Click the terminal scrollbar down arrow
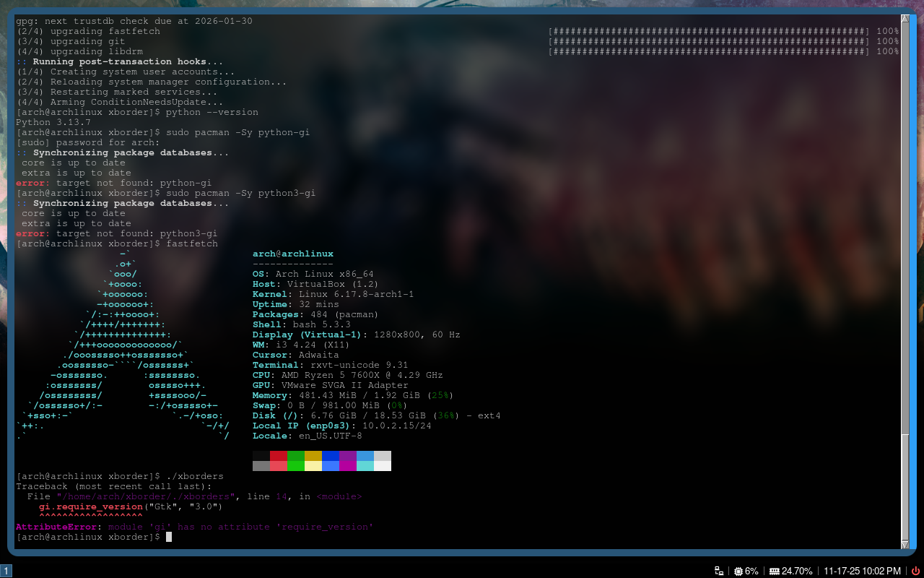Viewport: 924px width, 578px height. click(x=905, y=545)
